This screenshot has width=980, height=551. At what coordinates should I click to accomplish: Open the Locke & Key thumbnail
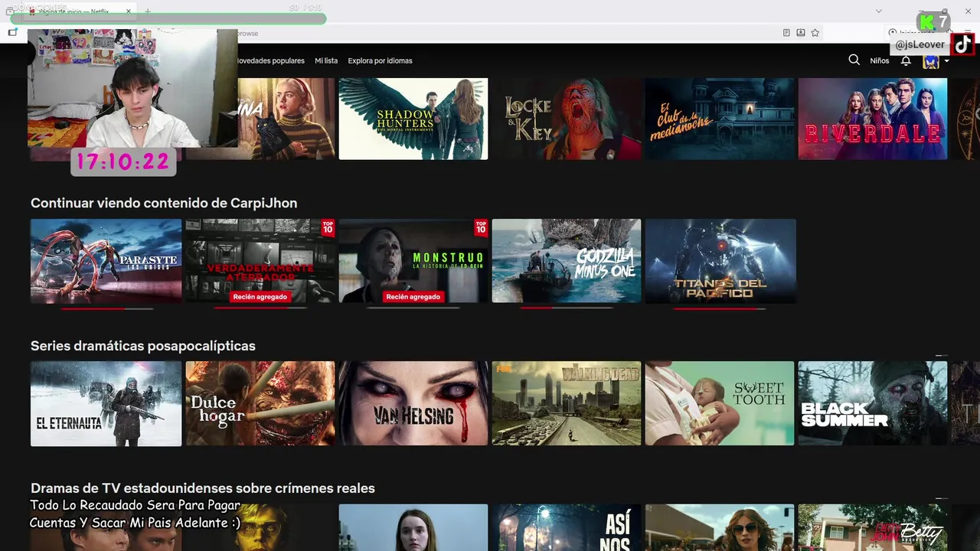pos(567,119)
